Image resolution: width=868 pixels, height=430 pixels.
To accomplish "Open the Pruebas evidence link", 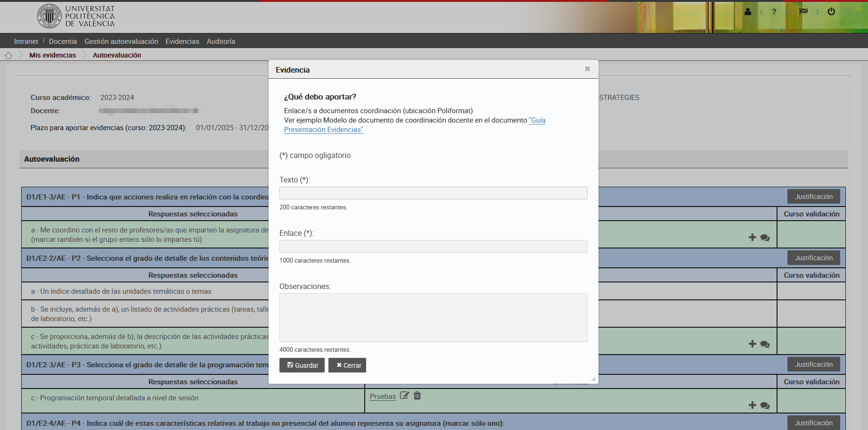I will (x=383, y=397).
